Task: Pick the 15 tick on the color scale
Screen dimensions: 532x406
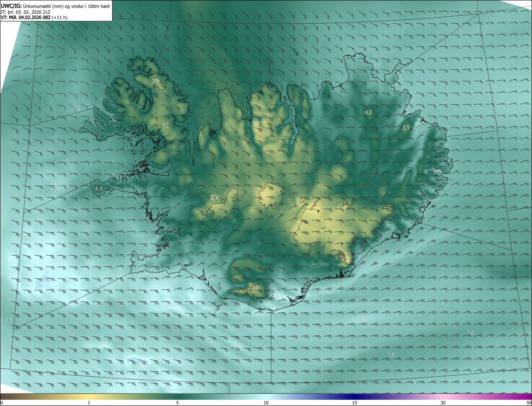Action: point(355,403)
